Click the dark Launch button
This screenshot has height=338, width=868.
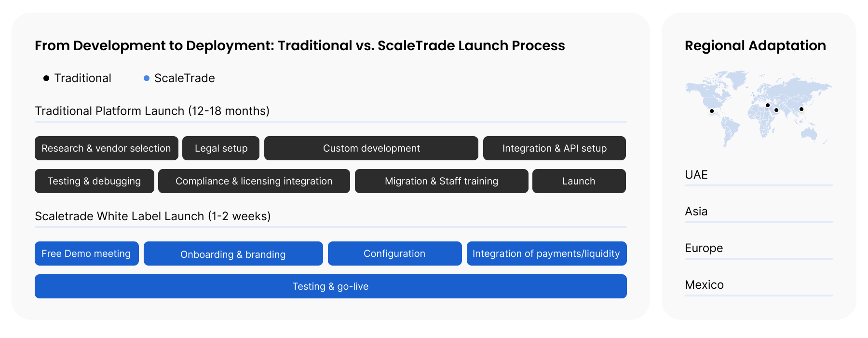coord(579,181)
